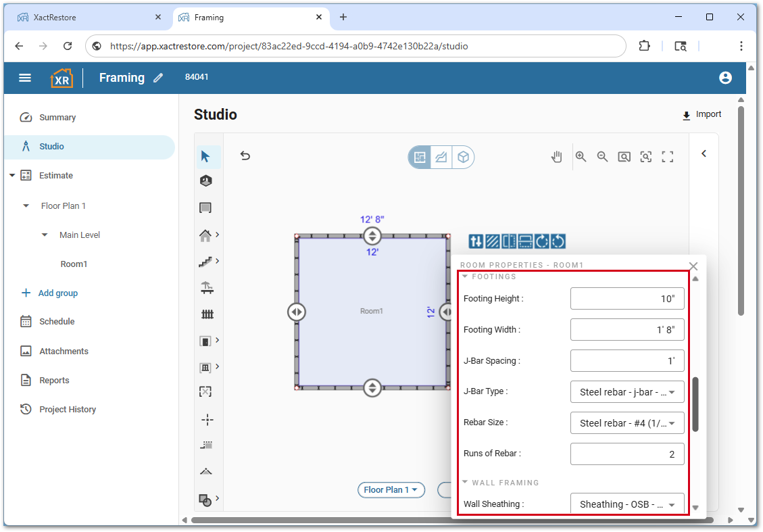Zoom in on the floor plan

pyautogui.click(x=581, y=157)
